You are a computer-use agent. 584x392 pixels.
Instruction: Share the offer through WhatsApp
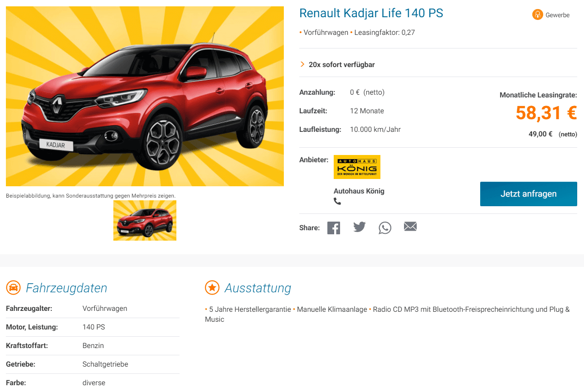click(x=385, y=227)
